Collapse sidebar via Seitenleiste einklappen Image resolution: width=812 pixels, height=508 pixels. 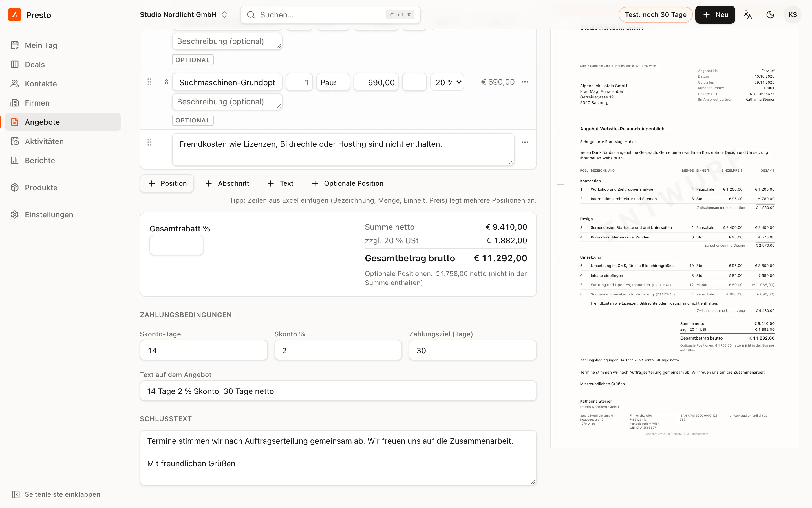(x=56, y=494)
